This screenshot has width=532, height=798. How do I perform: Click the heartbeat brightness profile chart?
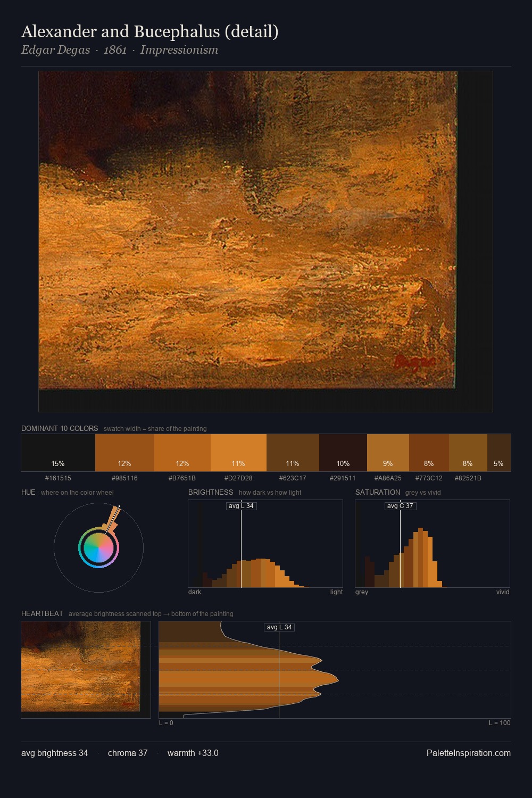click(x=335, y=670)
